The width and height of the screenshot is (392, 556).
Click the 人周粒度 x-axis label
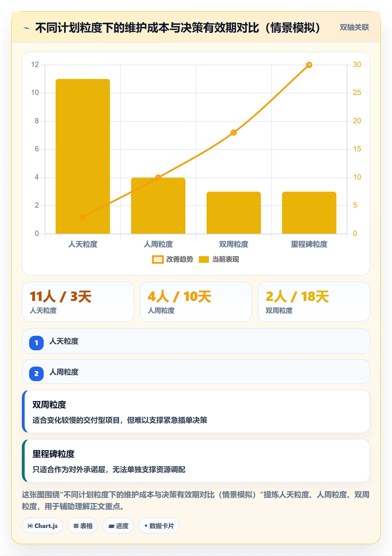tap(158, 244)
